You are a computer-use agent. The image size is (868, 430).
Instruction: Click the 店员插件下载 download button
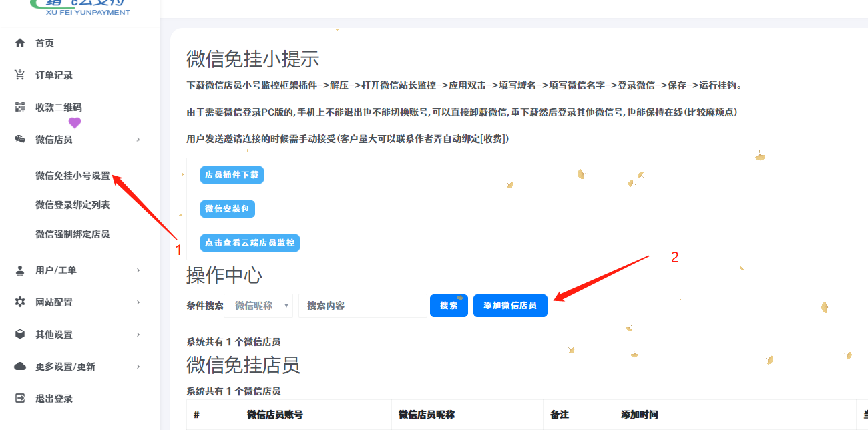[232, 175]
